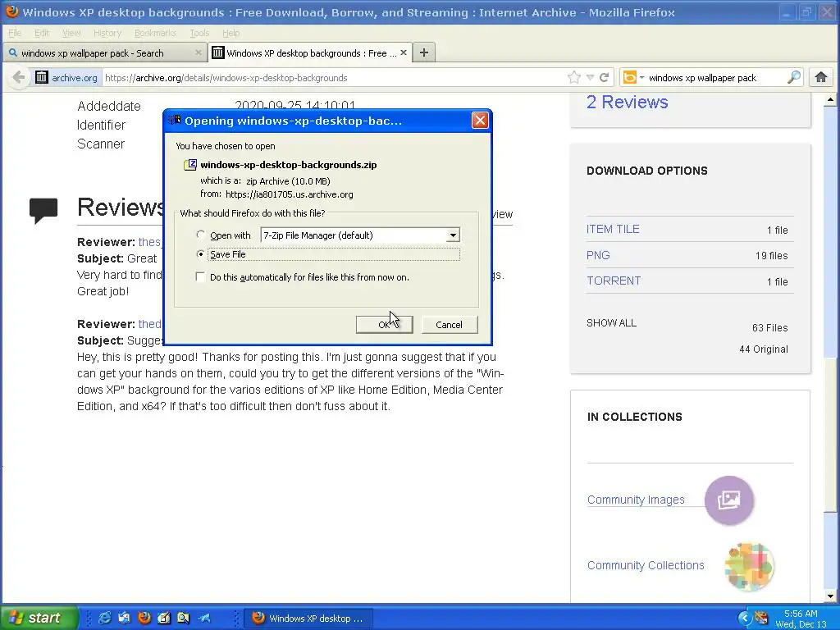This screenshot has width=840, height=630.
Task: Open PNG download option
Action: pos(598,255)
